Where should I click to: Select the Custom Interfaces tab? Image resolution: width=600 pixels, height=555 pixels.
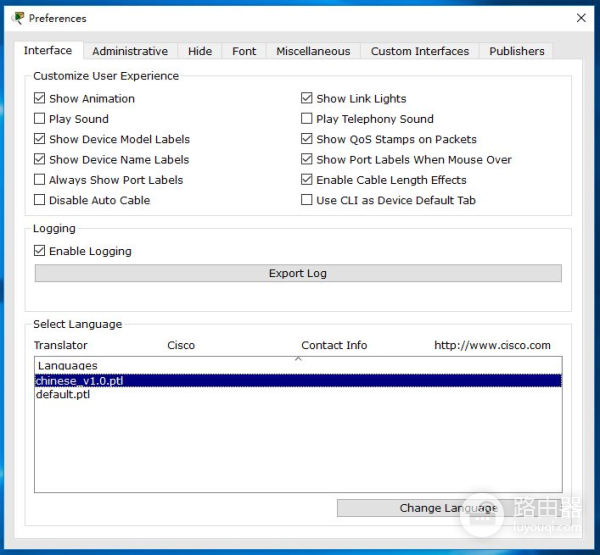(x=419, y=51)
